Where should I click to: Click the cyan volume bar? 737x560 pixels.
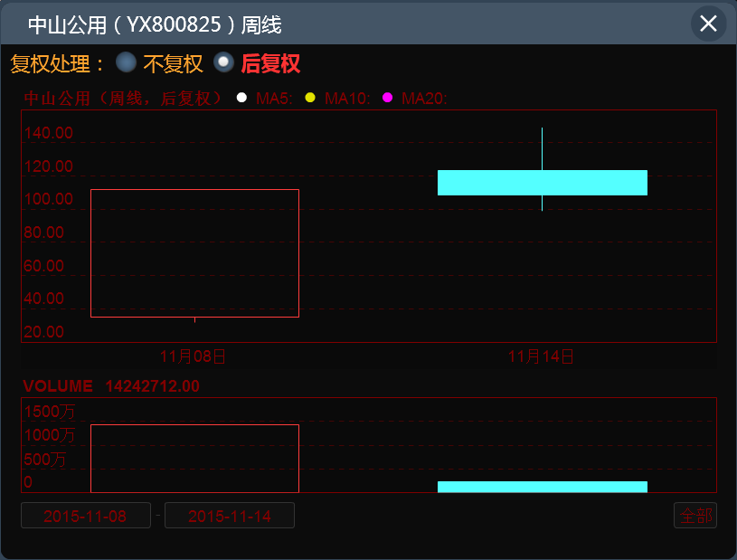click(x=542, y=487)
